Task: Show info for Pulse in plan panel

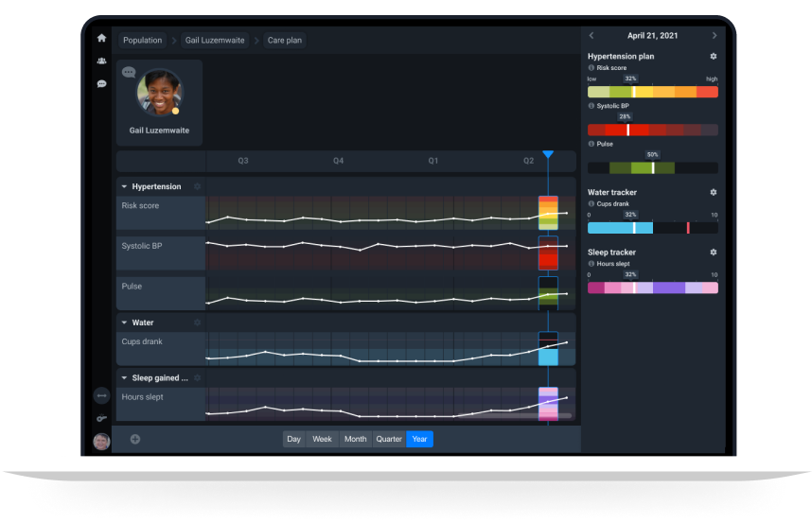Action: point(591,144)
